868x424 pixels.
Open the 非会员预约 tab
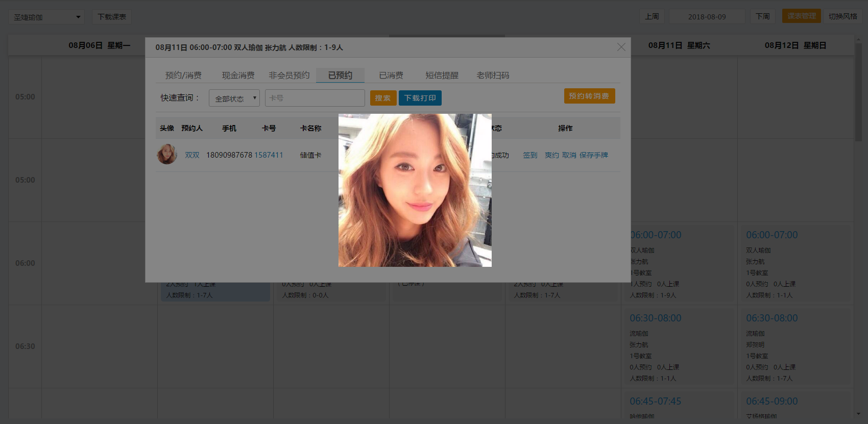point(289,76)
